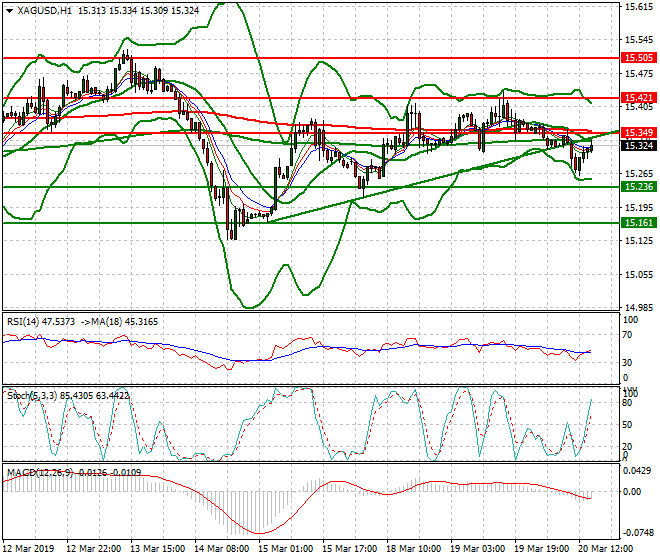
Task: Click the 19 Mar 19:00 time label
Action: point(541,549)
